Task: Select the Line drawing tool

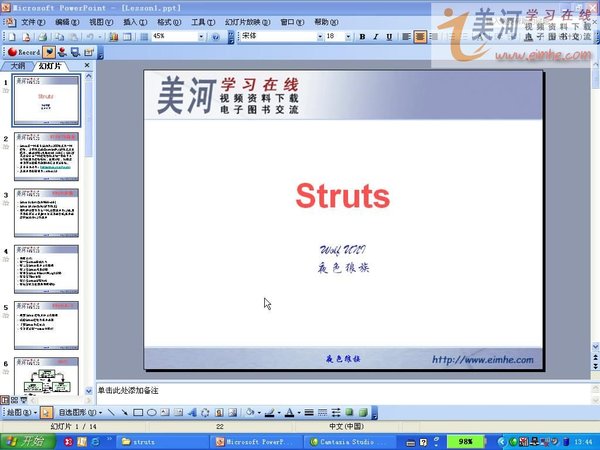Action: (x=110, y=412)
